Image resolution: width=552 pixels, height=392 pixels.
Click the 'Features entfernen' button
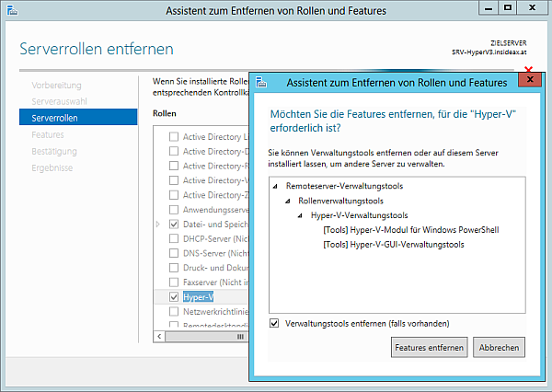(x=430, y=348)
